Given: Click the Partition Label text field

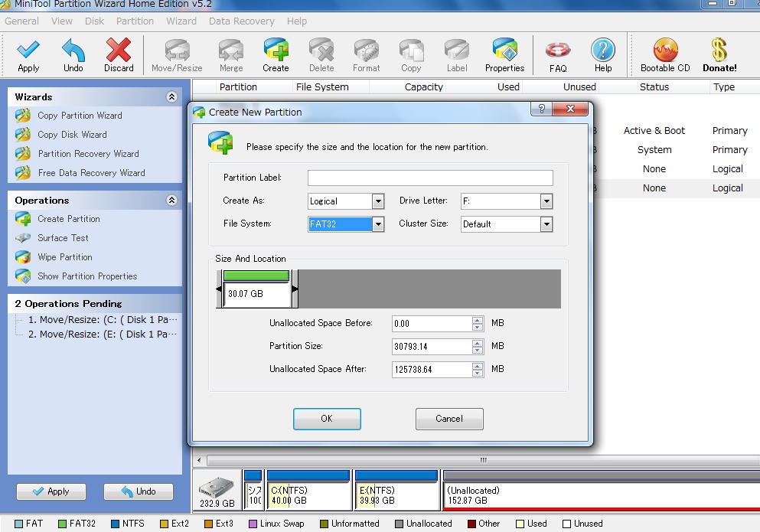Looking at the screenshot, I should pos(430,178).
